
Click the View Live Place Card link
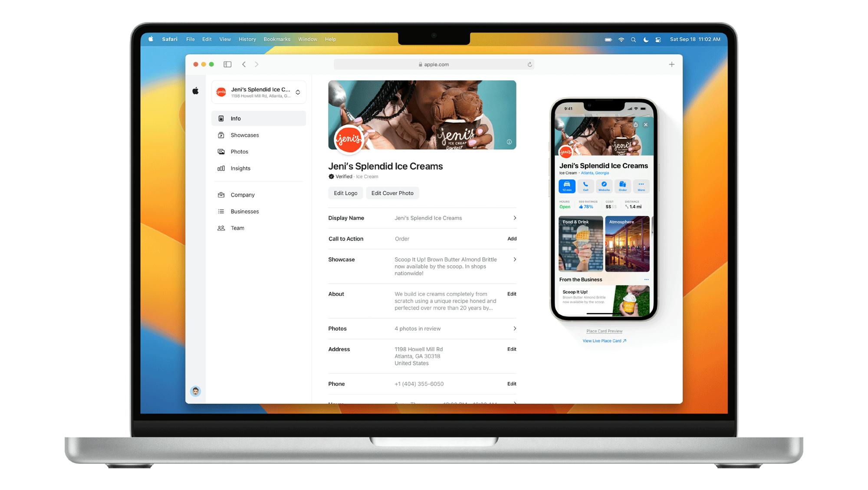point(603,340)
